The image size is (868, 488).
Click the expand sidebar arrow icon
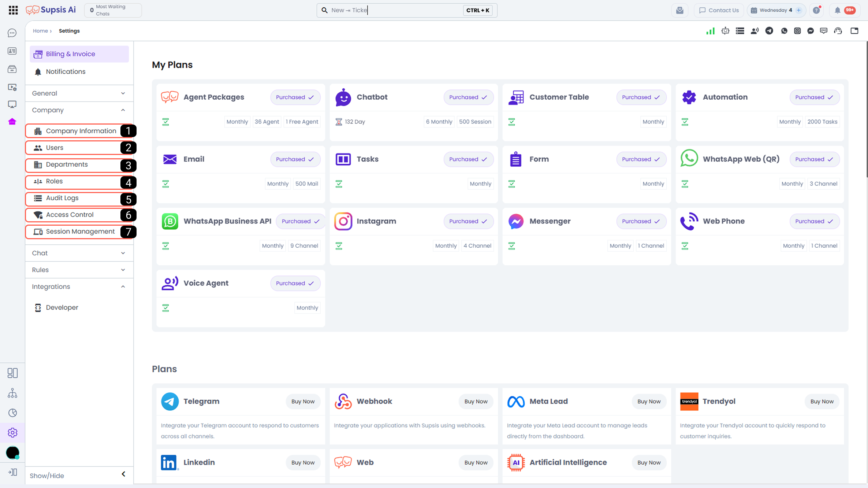(x=12, y=472)
